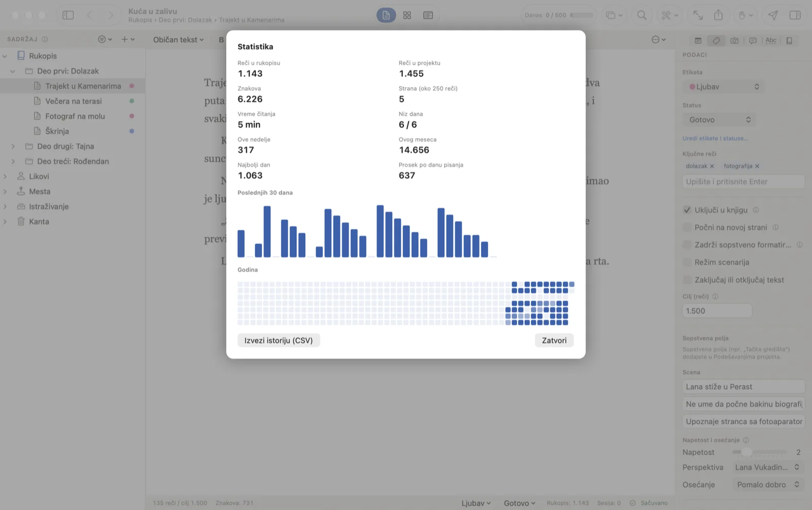Open the Etiketa Ljubav dropdown

723,87
